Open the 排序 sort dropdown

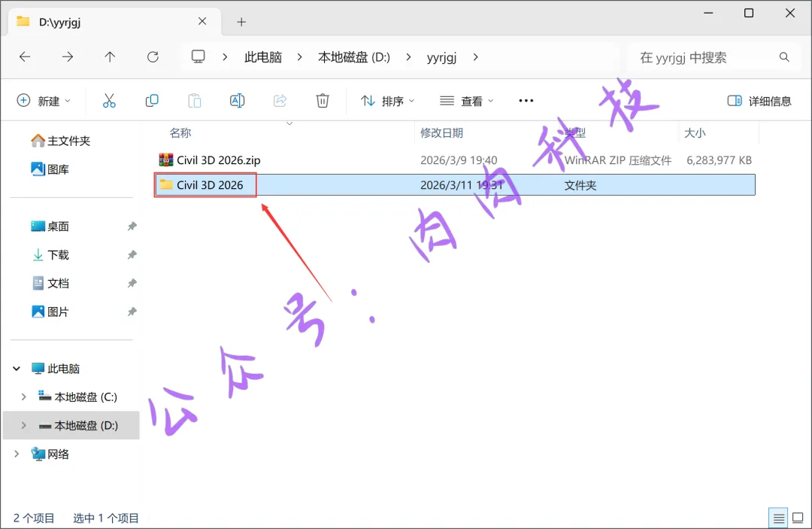[388, 101]
